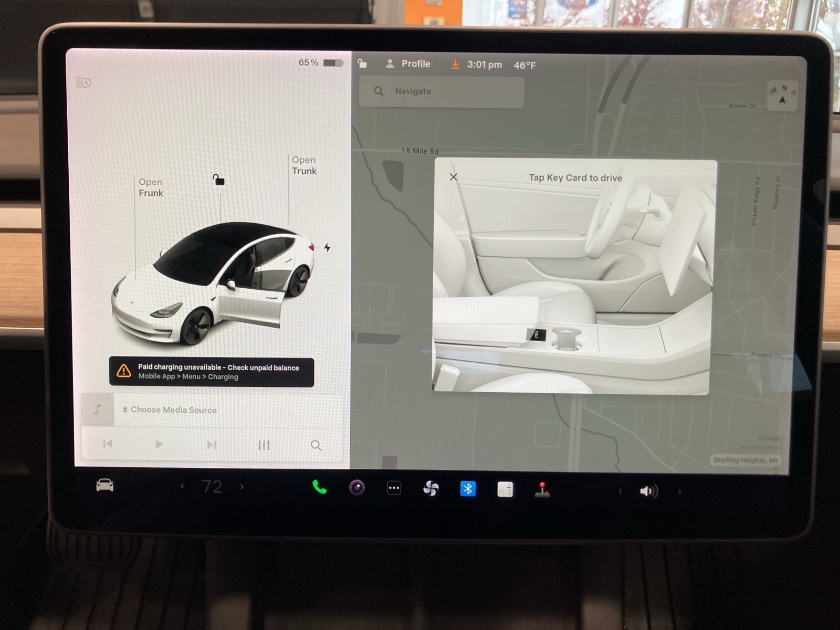Open climate fan controls
Image resolution: width=840 pixels, height=630 pixels.
click(x=430, y=489)
